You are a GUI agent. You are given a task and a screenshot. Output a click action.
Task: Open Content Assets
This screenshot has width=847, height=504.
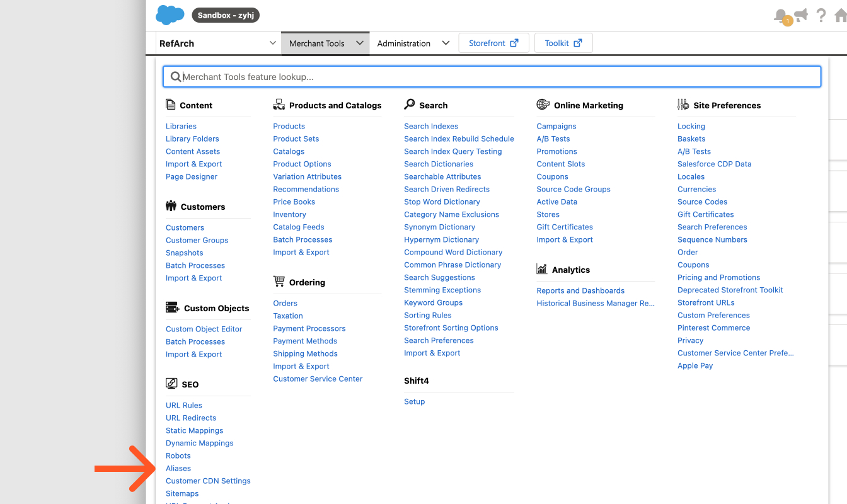(x=193, y=151)
